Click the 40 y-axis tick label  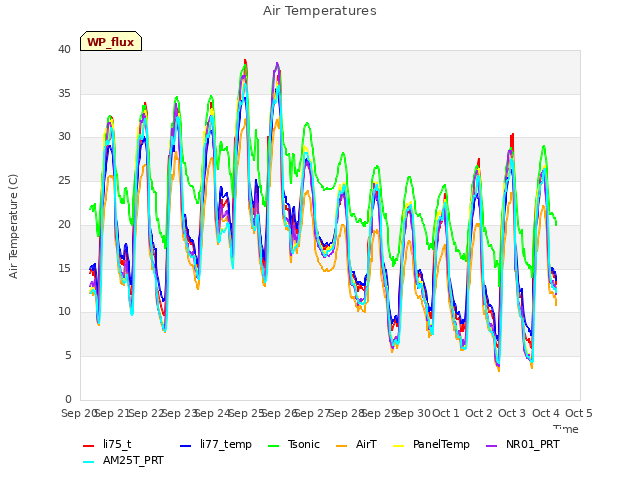(x=64, y=49)
